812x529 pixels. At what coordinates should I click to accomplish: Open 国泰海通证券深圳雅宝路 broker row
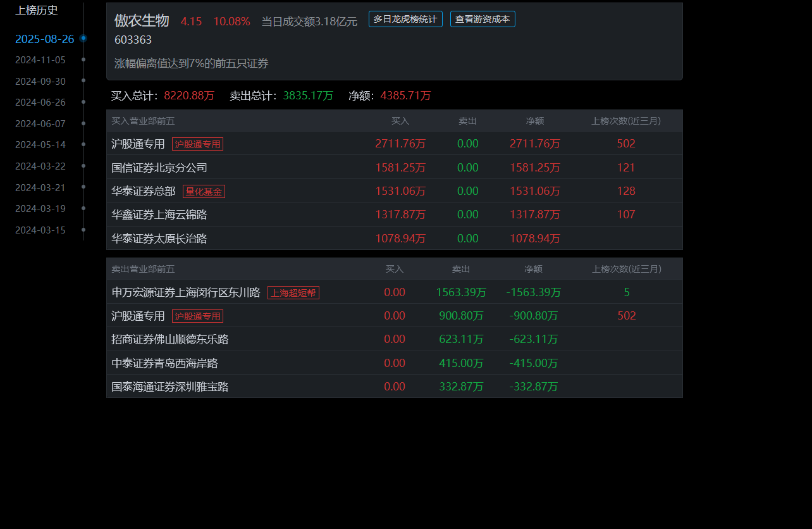click(395, 387)
